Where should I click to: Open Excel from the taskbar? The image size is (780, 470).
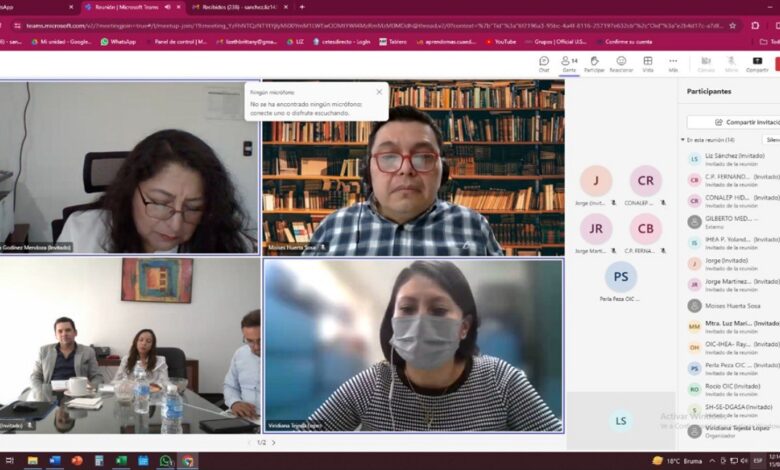[121, 461]
